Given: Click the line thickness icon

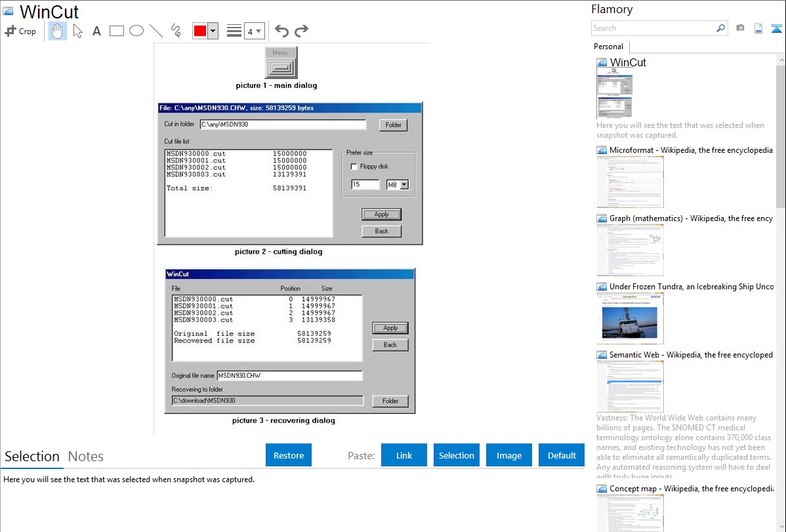Looking at the screenshot, I should tap(234, 31).
